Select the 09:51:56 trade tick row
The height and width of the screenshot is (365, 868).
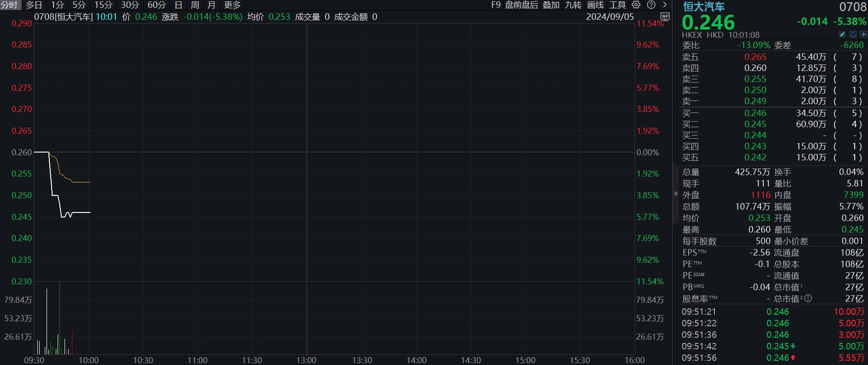(x=773, y=358)
